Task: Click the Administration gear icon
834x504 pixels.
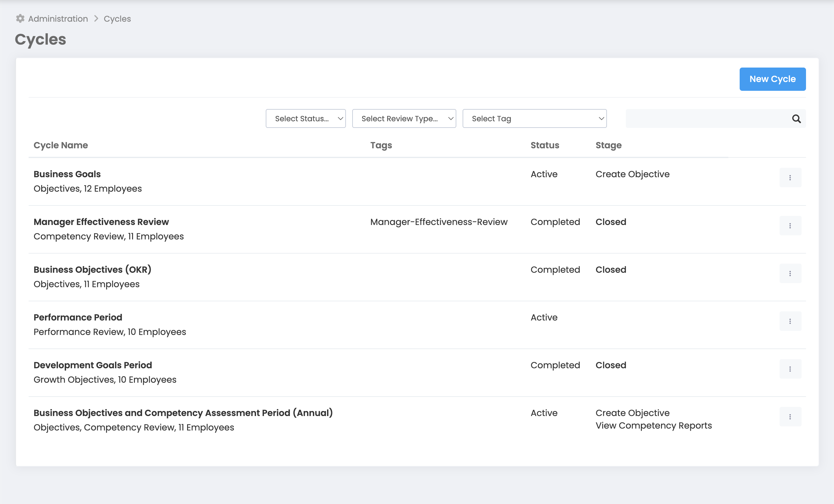Action: click(20, 19)
